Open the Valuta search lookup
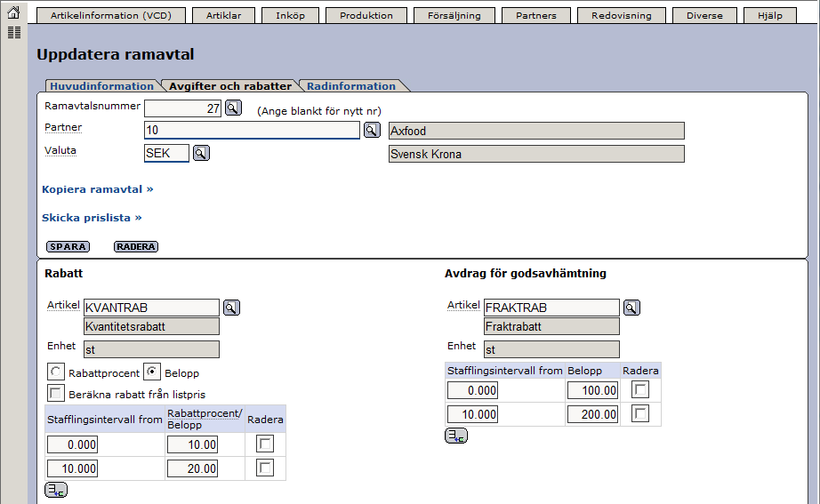The height and width of the screenshot is (504, 820). pos(201,153)
